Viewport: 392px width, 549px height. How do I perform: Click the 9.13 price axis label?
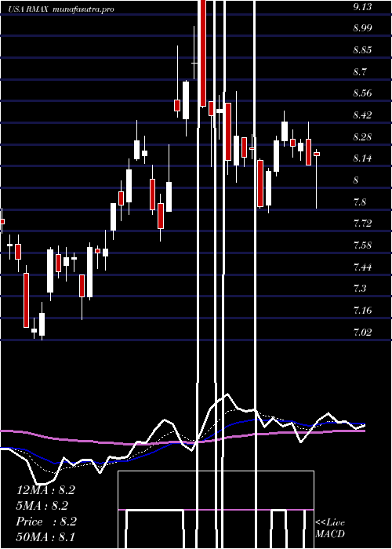click(362, 6)
